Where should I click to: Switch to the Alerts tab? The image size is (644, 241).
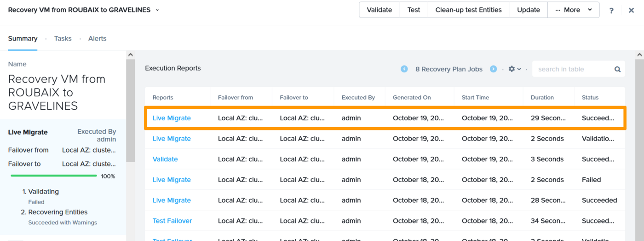coord(97,39)
